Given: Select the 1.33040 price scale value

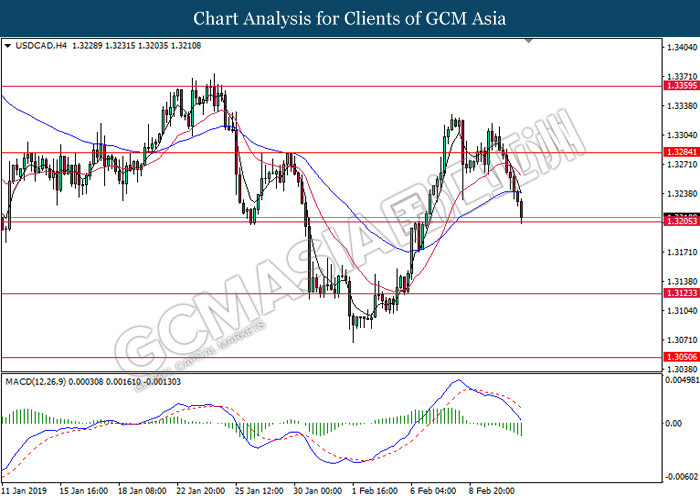Looking at the screenshot, I should coord(682,135).
